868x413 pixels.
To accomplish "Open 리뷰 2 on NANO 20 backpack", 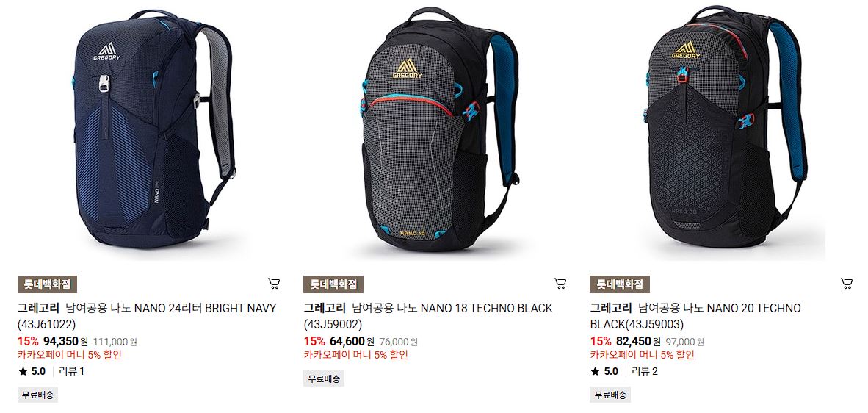I will pyautogui.click(x=644, y=371).
